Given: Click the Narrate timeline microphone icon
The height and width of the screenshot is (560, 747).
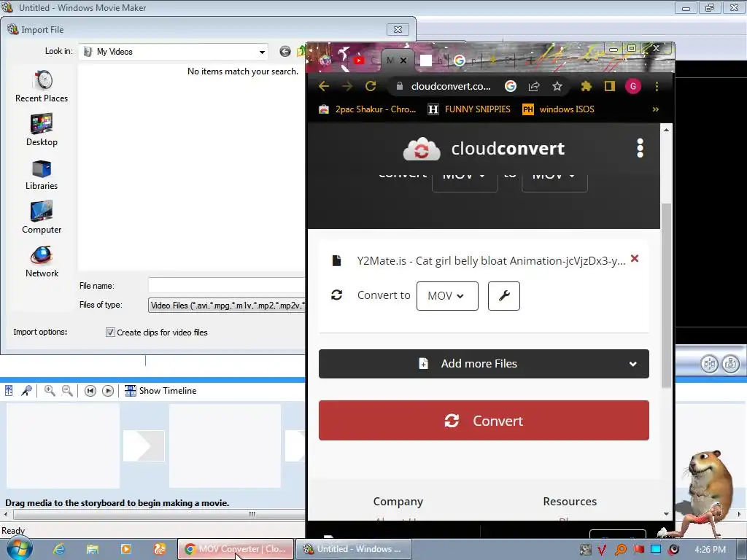Looking at the screenshot, I should point(27,391).
